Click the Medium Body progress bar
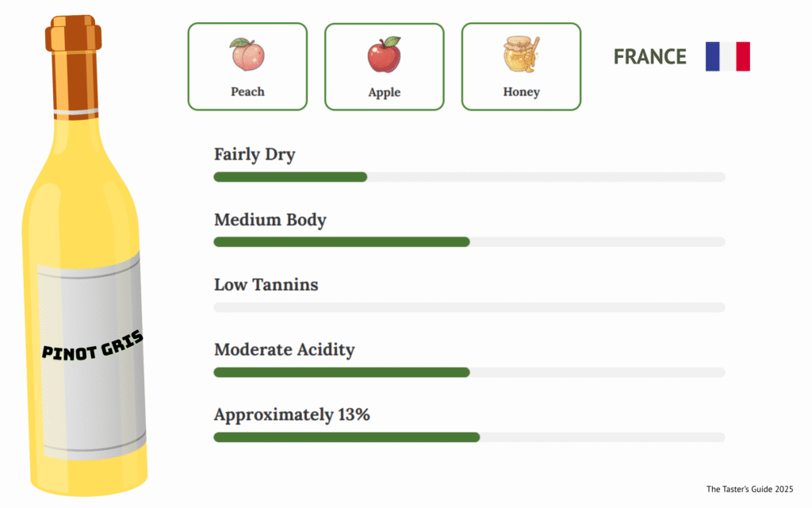The image size is (812, 508). tap(469, 242)
